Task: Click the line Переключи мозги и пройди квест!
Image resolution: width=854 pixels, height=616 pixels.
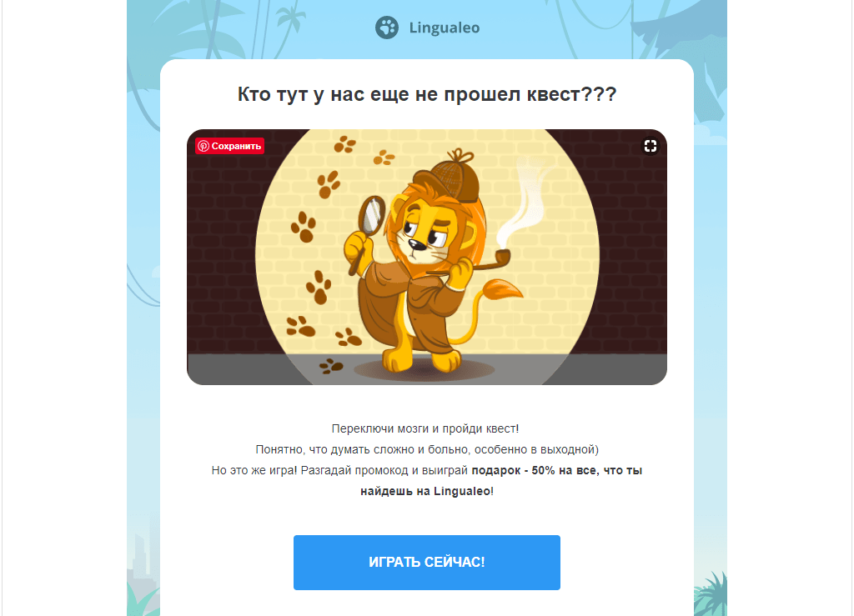Action: 425,428
